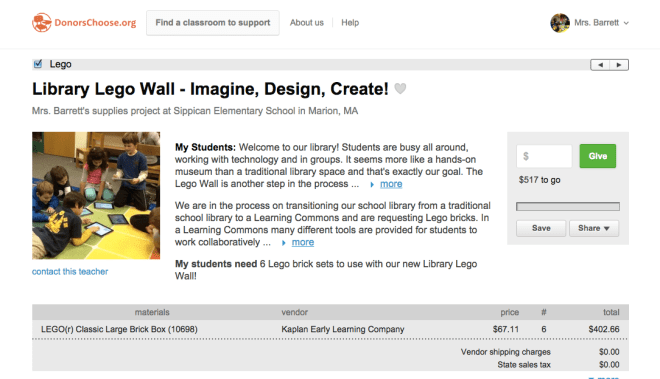Image resolution: width=660 pixels, height=379 pixels.
Task: Click the donation amount field
Action: [544, 156]
